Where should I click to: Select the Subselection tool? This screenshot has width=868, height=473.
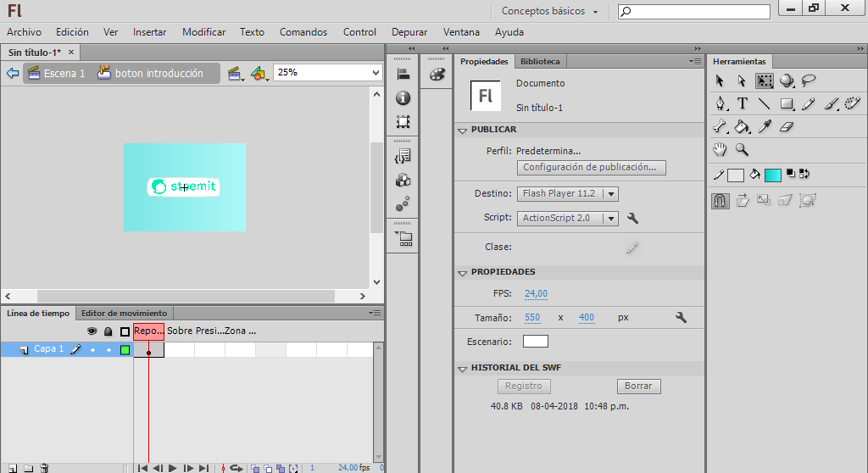(x=742, y=81)
